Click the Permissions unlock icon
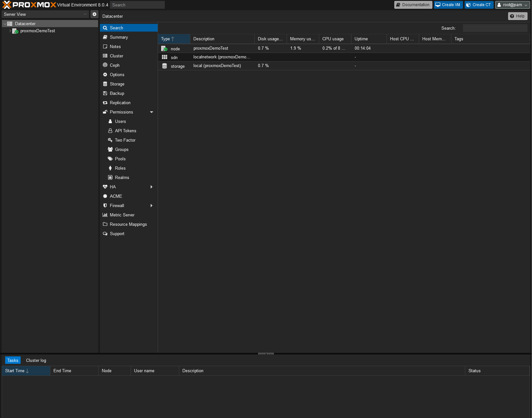The width and height of the screenshot is (532, 418). click(105, 112)
